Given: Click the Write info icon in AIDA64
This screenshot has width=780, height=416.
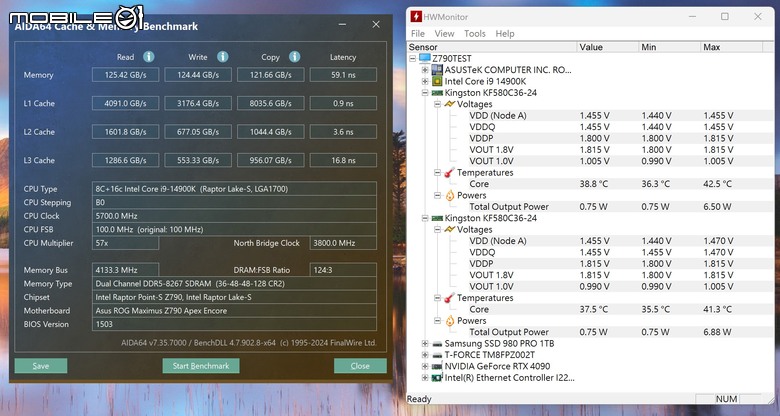Looking at the screenshot, I should (x=223, y=57).
